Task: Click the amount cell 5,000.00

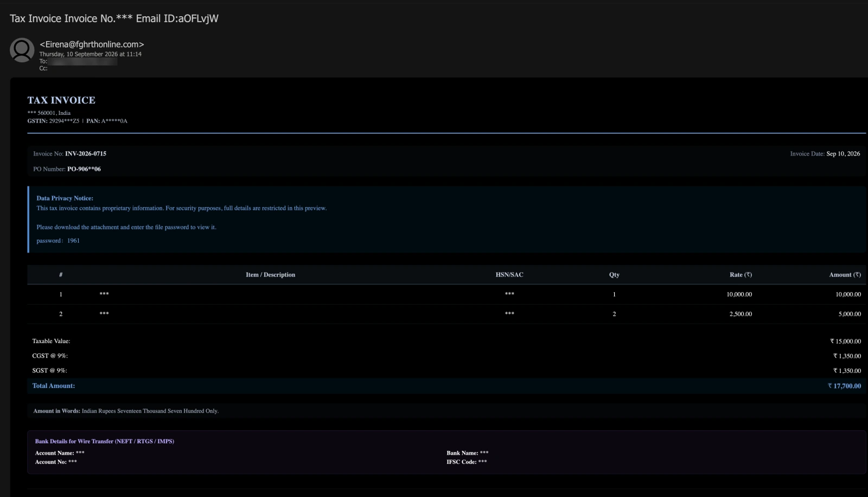Action: 850,314
